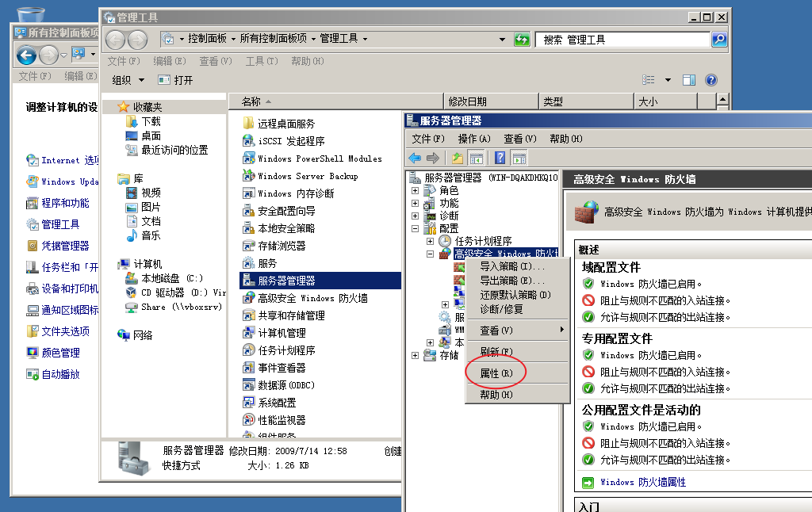Open 工具 menu in 管理工具 window
The width and height of the screenshot is (812, 512).
[262, 61]
